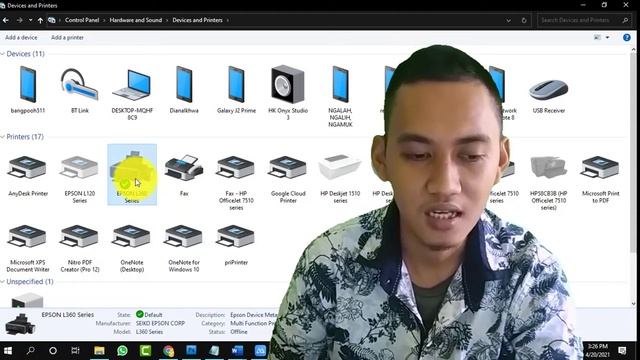640x360 pixels.
Task: Open taskbar Search
Action: click(x=31, y=351)
